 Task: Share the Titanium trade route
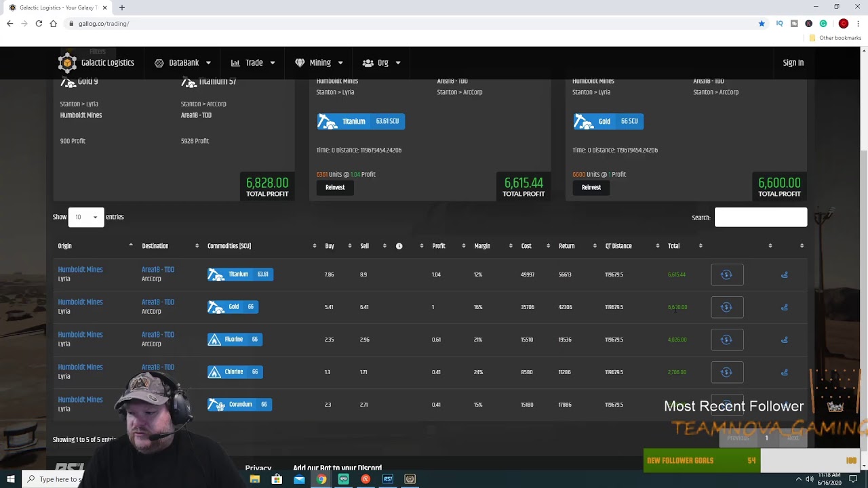(x=785, y=274)
